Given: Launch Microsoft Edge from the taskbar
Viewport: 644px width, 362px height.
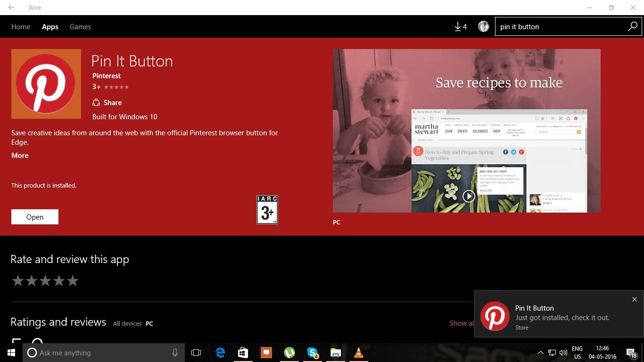Looking at the screenshot, I should pyautogui.click(x=220, y=353).
